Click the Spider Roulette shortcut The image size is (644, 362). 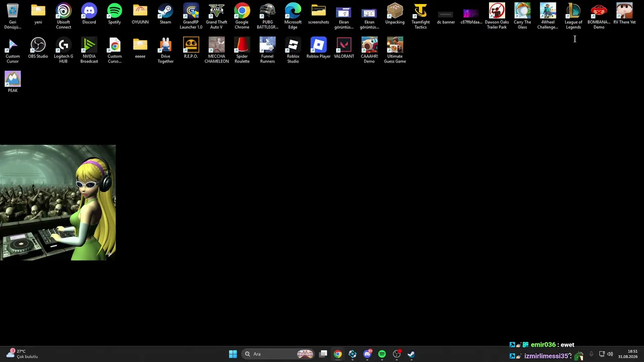point(242,50)
